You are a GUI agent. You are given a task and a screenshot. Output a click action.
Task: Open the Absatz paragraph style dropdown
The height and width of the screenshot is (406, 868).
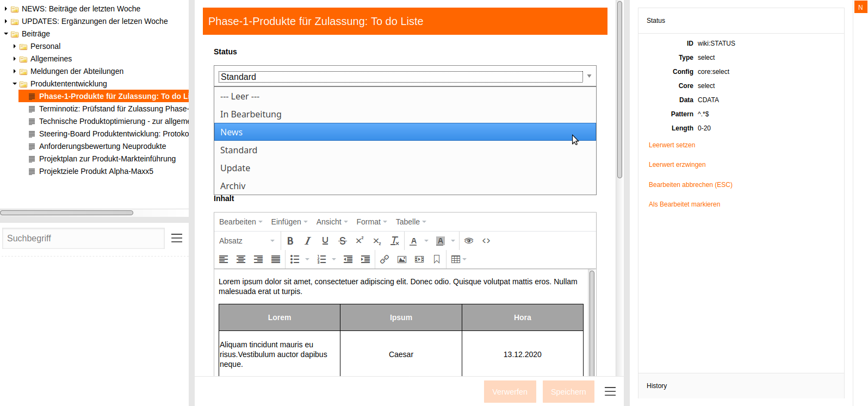247,241
